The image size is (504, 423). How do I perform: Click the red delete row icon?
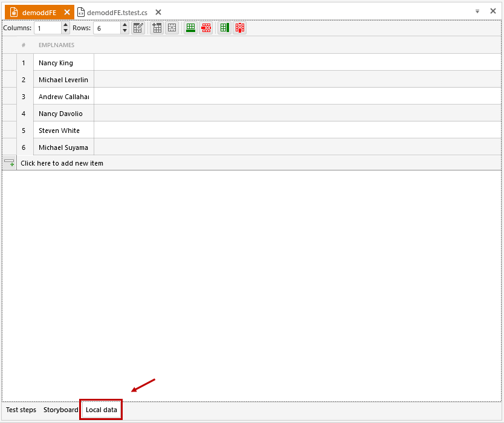(206, 28)
